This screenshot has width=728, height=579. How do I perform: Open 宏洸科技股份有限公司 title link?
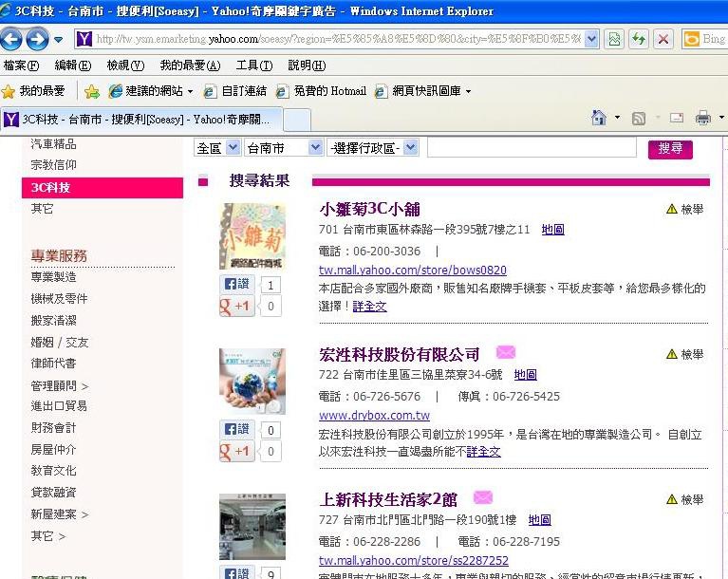coord(400,355)
